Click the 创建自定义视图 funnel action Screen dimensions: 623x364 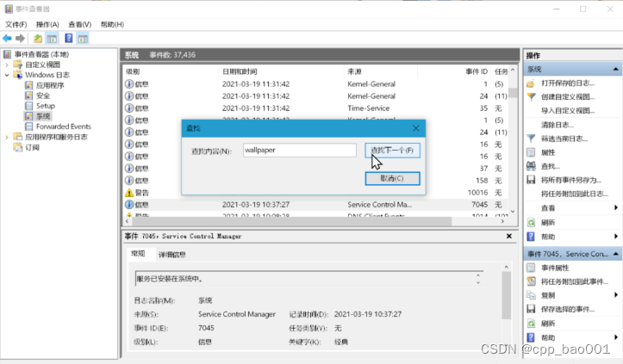coord(567,97)
